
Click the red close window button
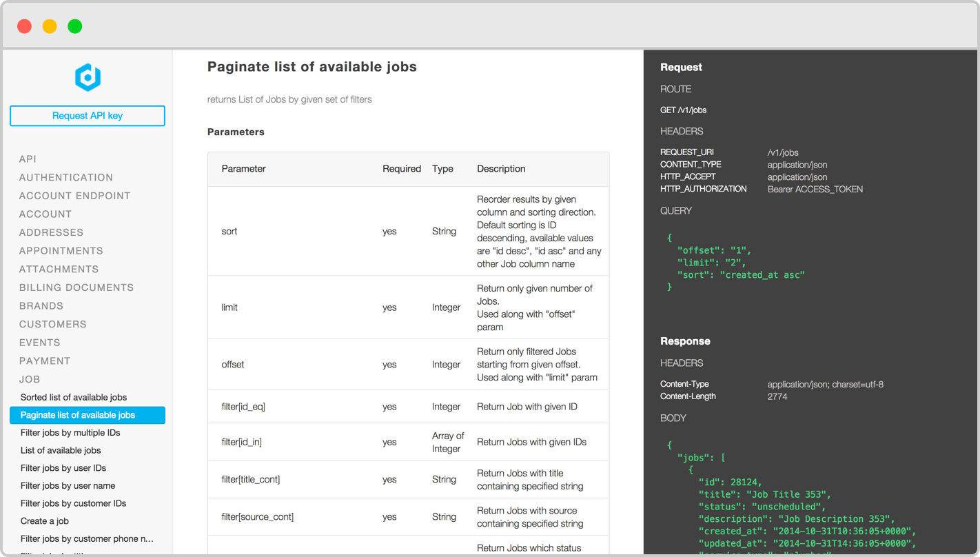[24, 26]
